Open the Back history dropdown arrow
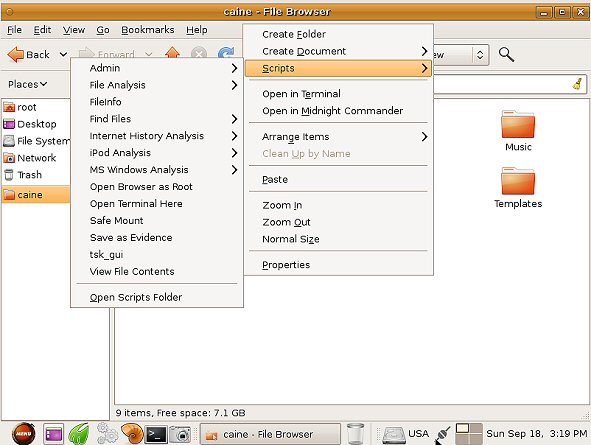 pos(63,55)
